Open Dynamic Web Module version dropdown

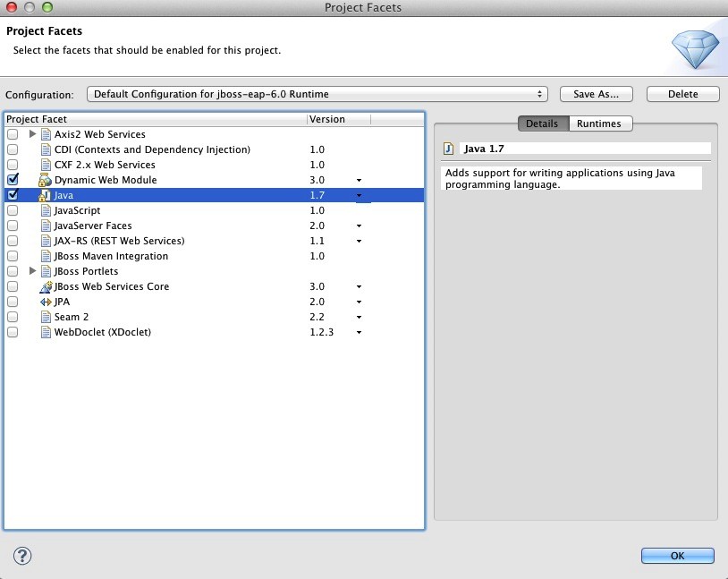pyautogui.click(x=359, y=180)
